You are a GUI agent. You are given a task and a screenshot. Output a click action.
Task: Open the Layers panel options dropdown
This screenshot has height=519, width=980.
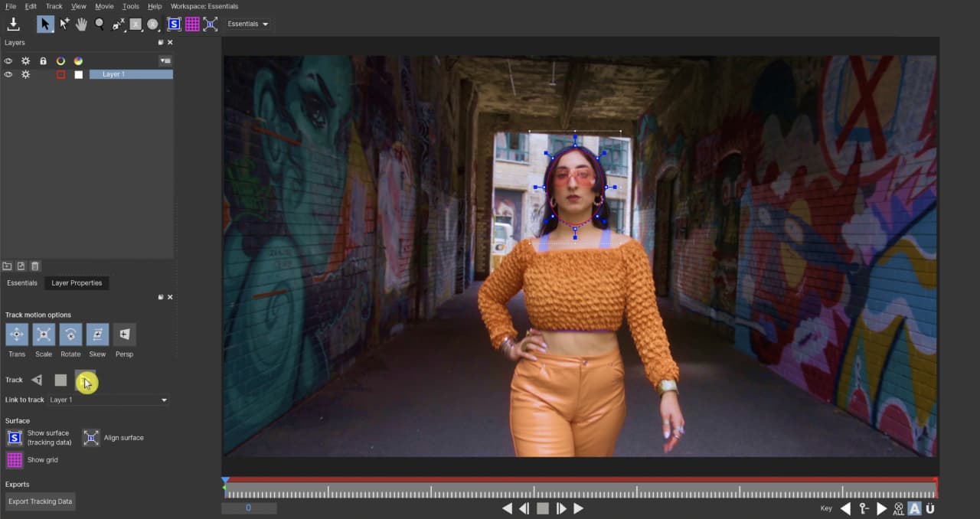tap(165, 60)
